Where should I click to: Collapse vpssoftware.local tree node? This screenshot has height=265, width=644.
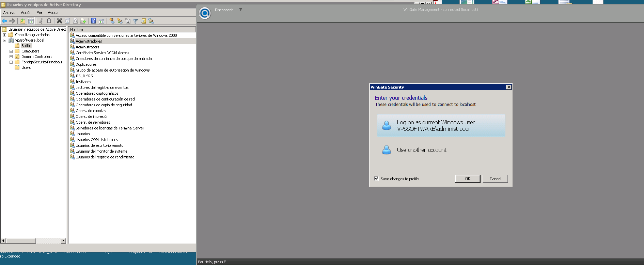4,40
